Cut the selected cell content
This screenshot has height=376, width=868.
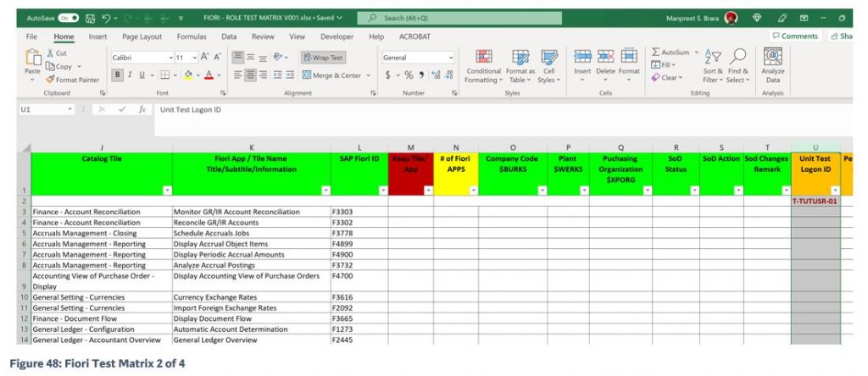tap(57, 53)
